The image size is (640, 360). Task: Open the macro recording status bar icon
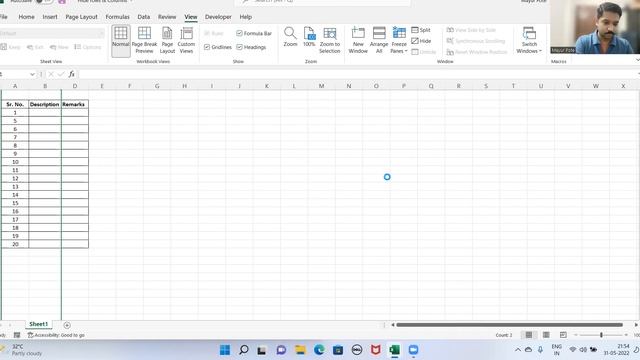17,335
